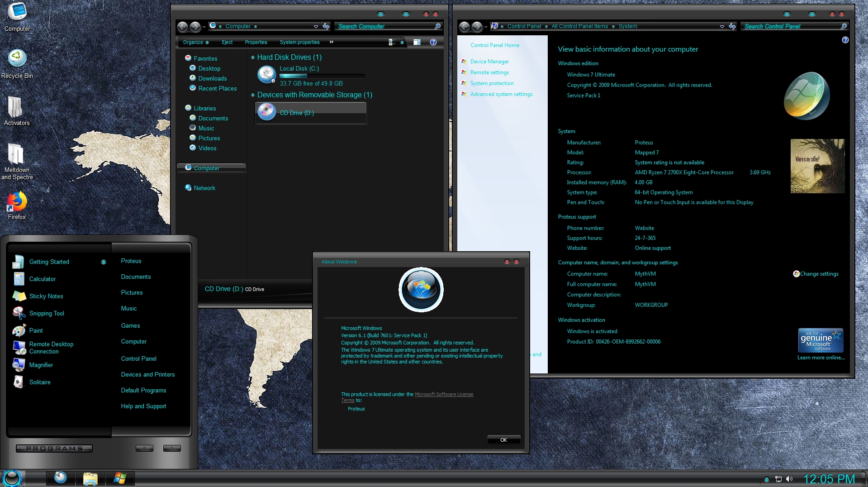Open Snipping Tool from Start menu

tap(47, 313)
